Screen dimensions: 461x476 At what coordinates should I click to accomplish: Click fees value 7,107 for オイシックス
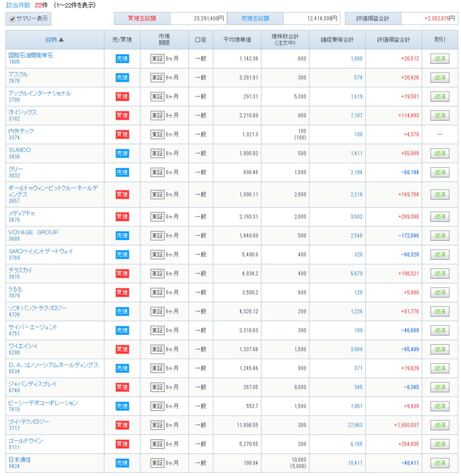coord(356,115)
